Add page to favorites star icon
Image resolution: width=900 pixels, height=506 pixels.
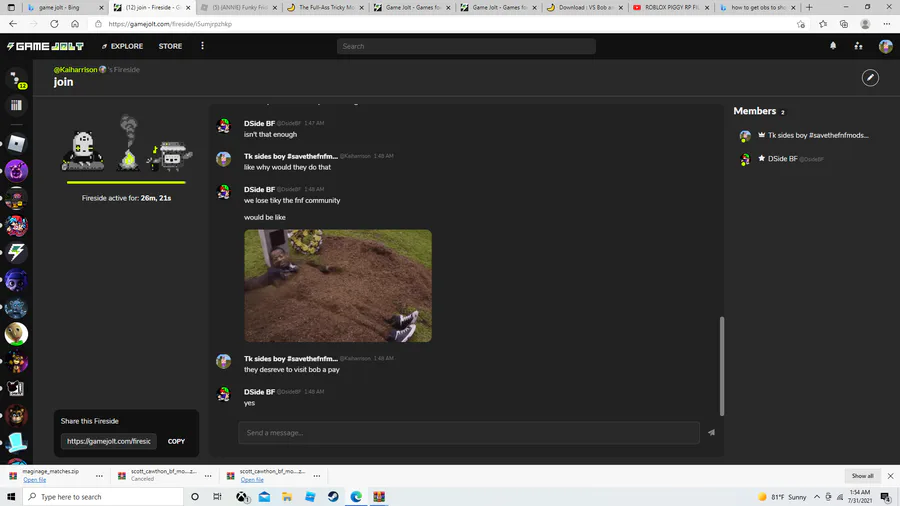tap(801, 24)
